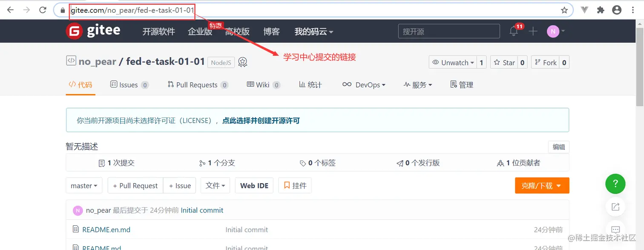644x250 pixels.
Task: View 1 位贡献者 contributors
Action: click(x=518, y=163)
